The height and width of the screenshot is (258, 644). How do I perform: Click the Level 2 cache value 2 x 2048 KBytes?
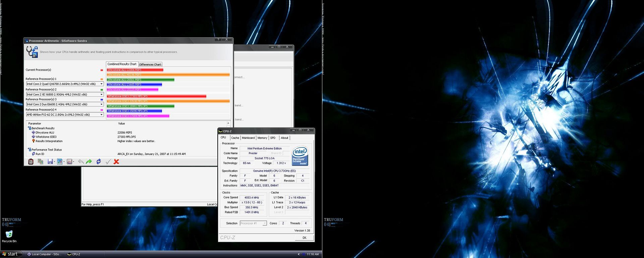(x=297, y=208)
